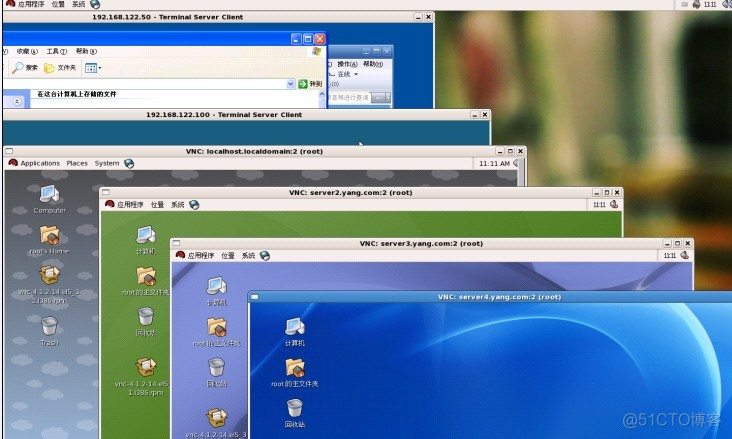Open the 计算机 icon on server2 desktop
This screenshot has width=732, height=439.
click(145, 234)
